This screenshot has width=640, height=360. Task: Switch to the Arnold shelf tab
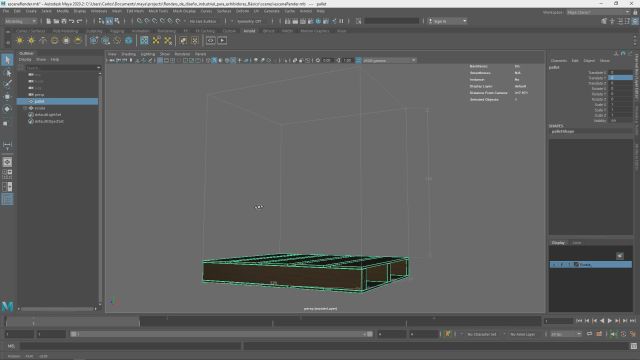coord(249,31)
